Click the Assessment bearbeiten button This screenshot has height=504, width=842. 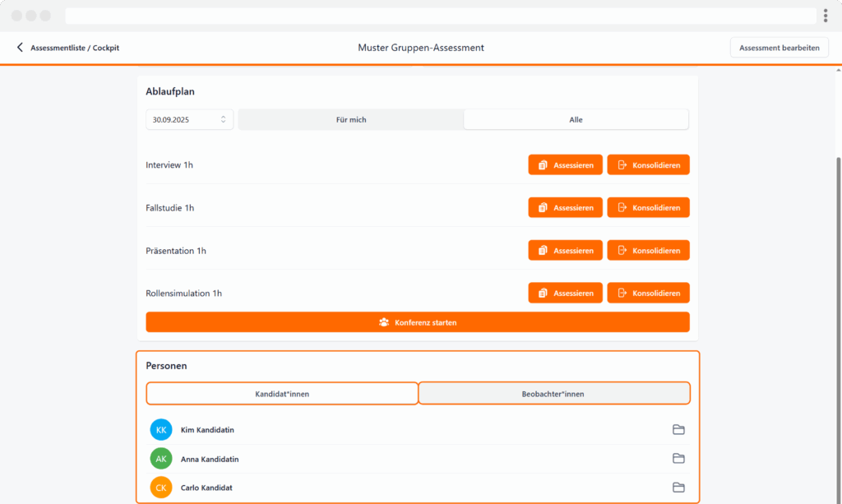[x=779, y=48]
